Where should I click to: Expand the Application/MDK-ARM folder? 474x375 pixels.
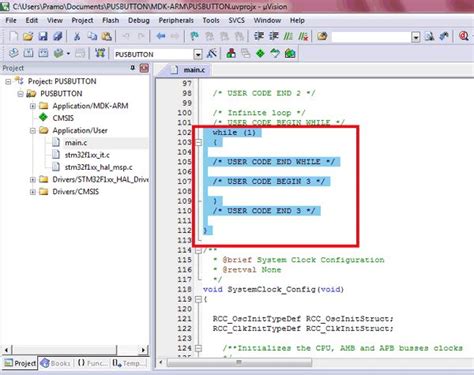point(33,106)
